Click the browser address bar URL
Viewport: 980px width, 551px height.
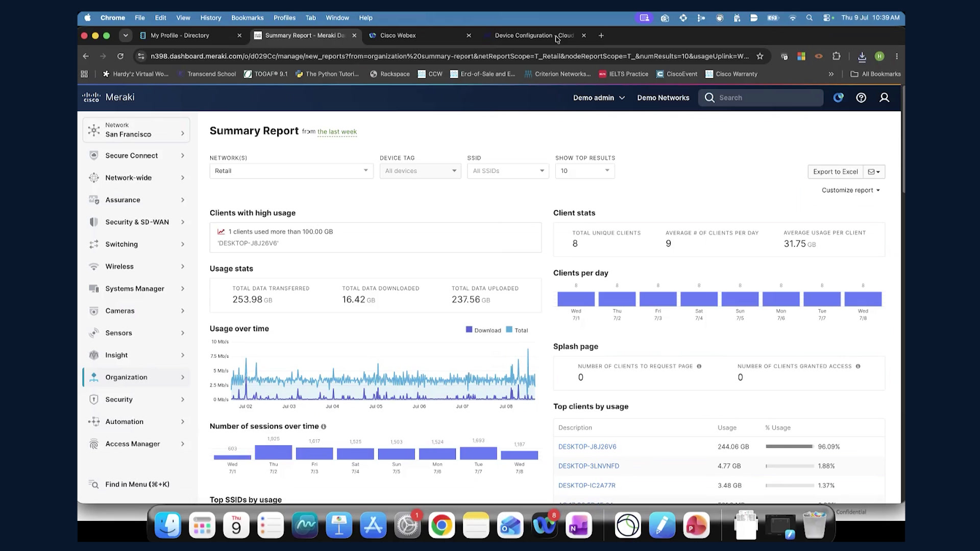(x=450, y=56)
